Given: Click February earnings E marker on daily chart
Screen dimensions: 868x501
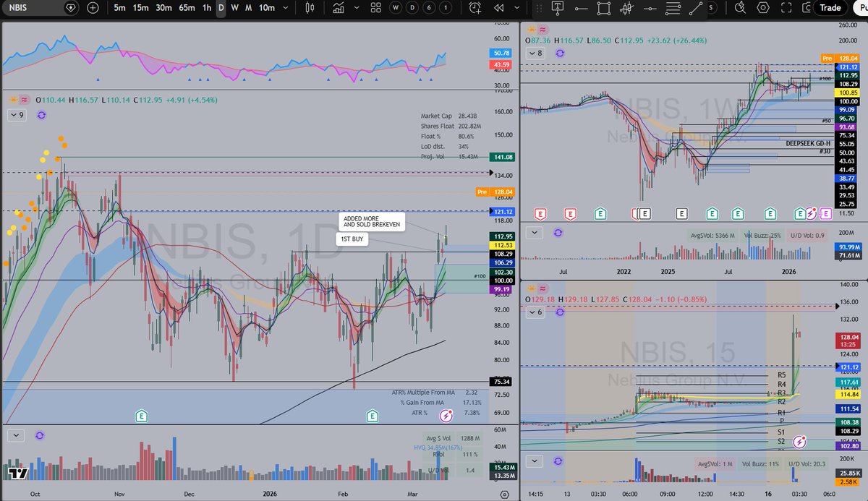Looking at the screenshot, I should (373, 415).
